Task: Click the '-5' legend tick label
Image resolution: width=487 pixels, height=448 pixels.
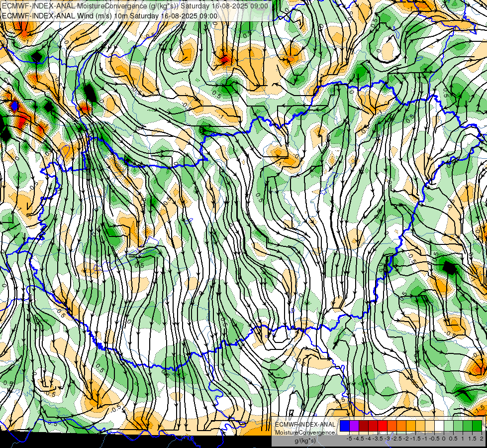Action: [349, 439]
